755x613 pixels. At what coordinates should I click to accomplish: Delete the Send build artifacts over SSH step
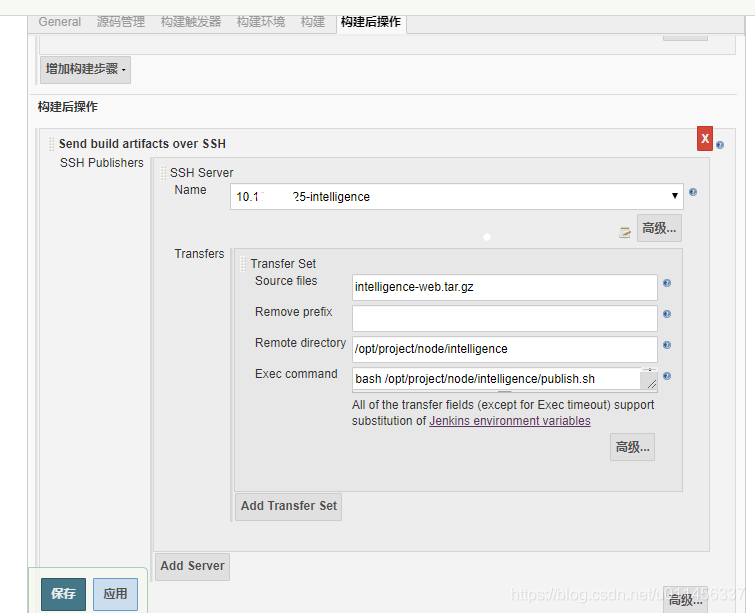705,139
